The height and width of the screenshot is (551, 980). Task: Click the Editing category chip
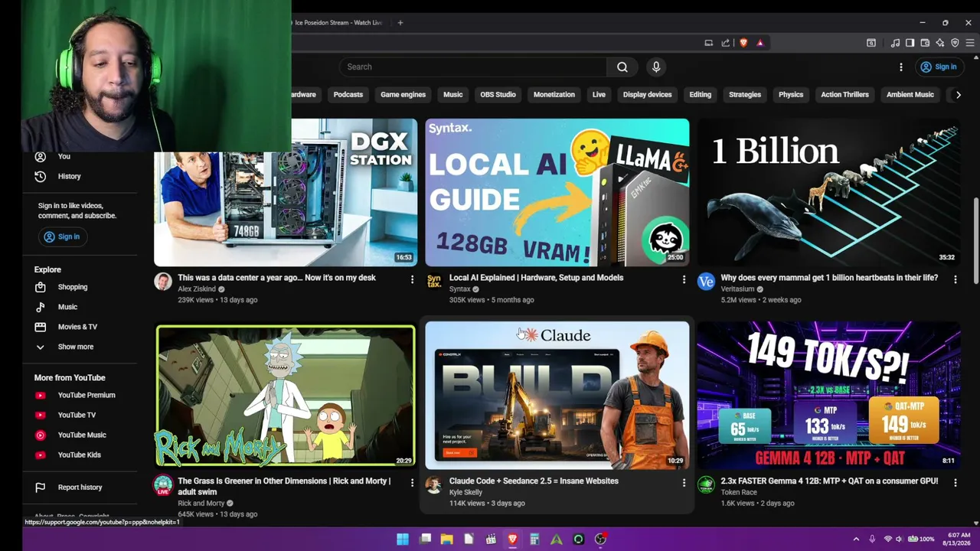(700, 95)
